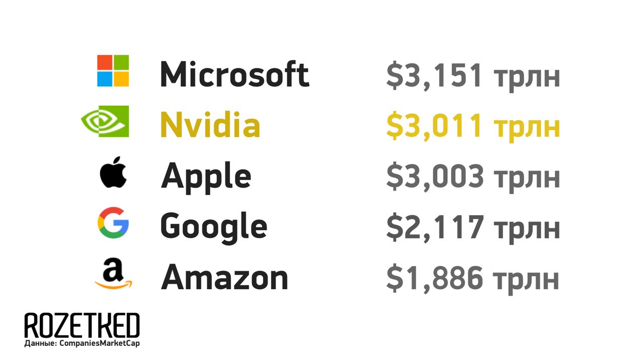Click the Microsoft four-square logo
Image resolution: width=644 pixels, height=362 pixels.
click(113, 71)
